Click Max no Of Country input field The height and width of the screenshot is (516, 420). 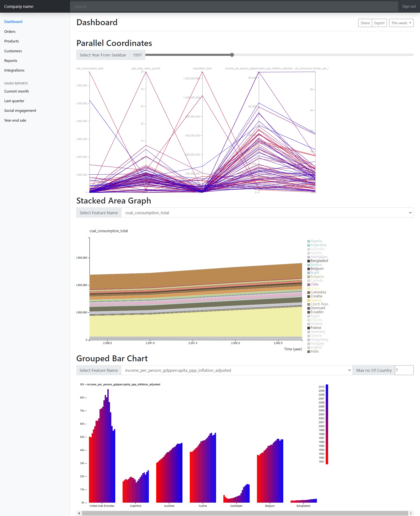point(404,370)
